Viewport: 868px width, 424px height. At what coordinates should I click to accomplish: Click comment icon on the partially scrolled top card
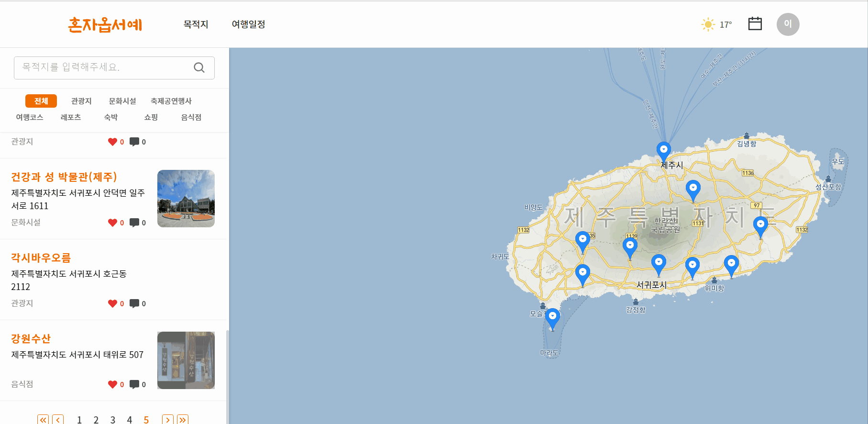pyautogui.click(x=134, y=142)
